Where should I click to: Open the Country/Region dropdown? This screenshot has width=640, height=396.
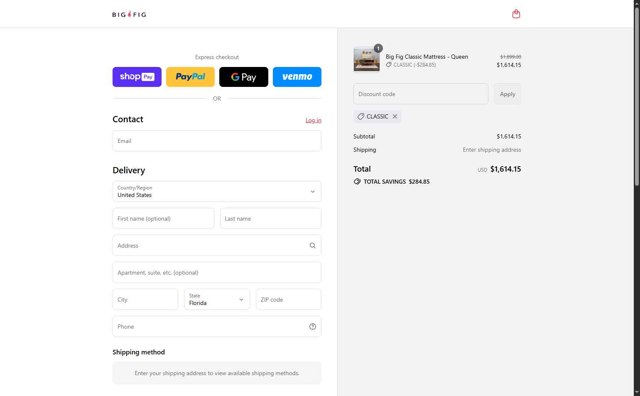[x=217, y=191]
